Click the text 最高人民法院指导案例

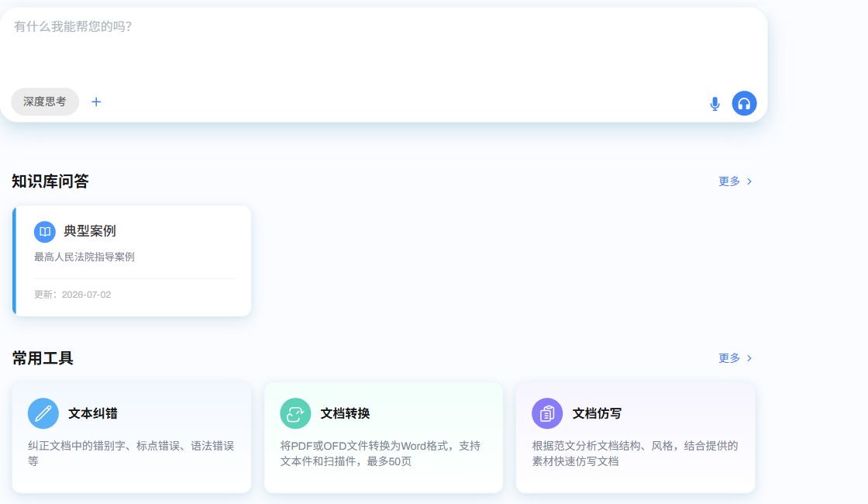click(84, 257)
